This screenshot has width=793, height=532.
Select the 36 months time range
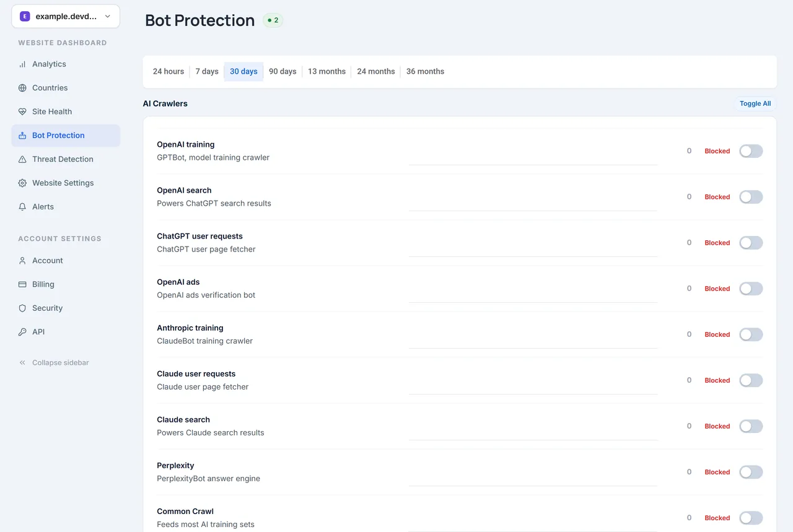point(425,71)
